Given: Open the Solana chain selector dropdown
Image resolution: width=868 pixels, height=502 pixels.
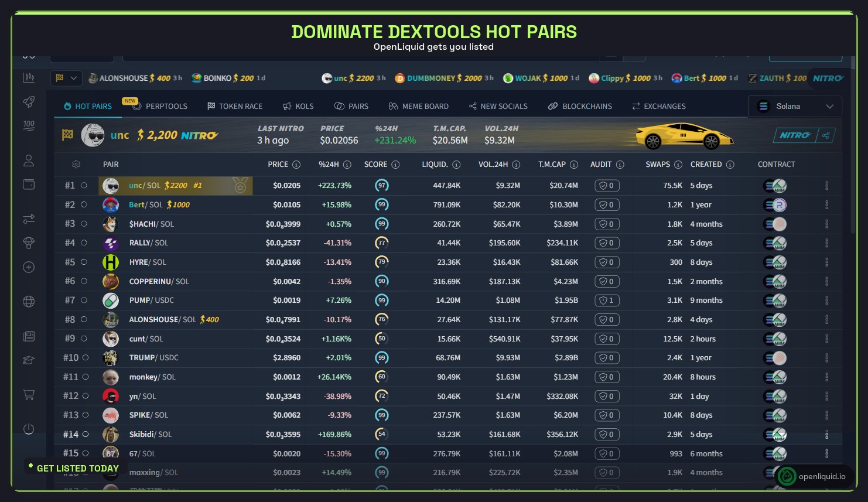Looking at the screenshot, I should tap(795, 106).
